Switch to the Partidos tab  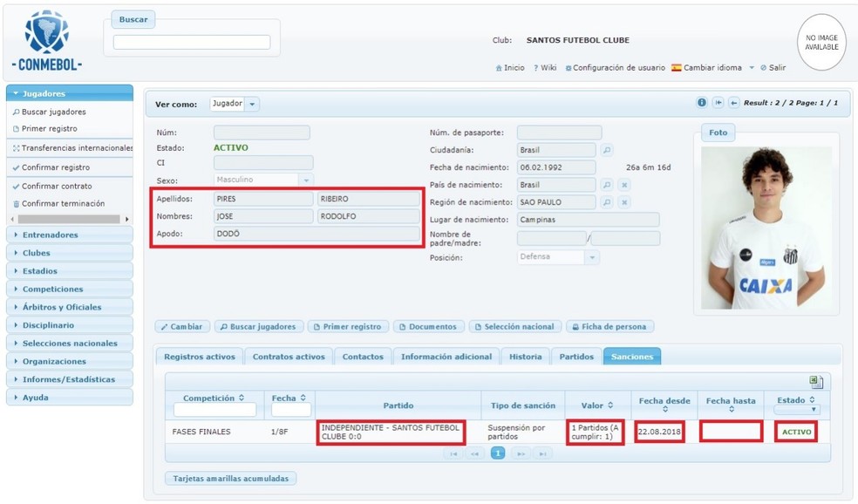tap(576, 357)
